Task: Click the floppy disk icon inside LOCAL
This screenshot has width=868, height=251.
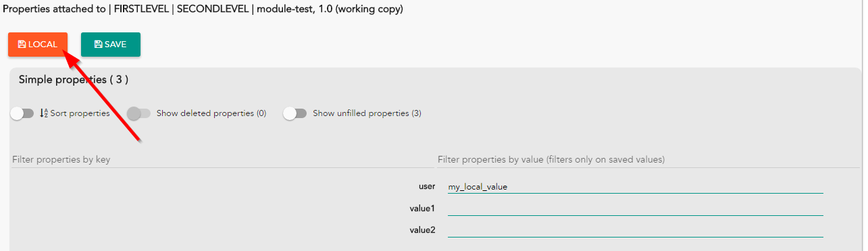Action: (22, 45)
